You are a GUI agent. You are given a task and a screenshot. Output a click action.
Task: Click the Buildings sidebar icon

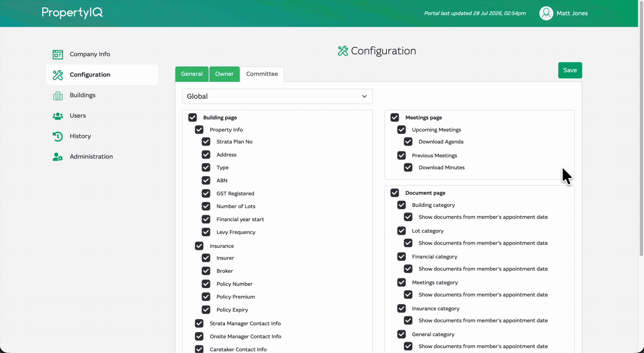pyautogui.click(x=58, y=95)
